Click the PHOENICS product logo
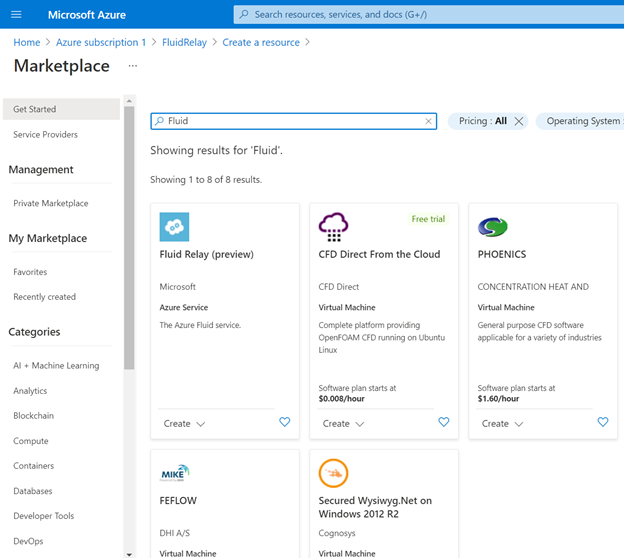This screenshot has height=558, width=624. click(493, 227)
